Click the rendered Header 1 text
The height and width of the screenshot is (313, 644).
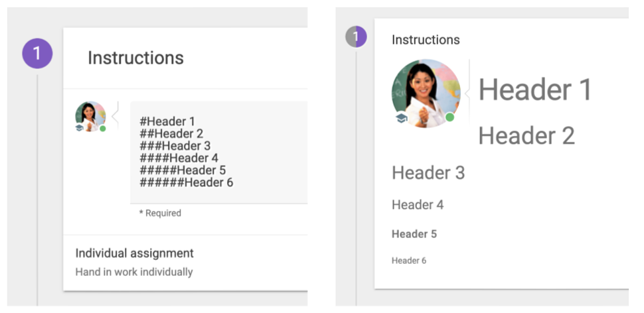coord(534,90)
